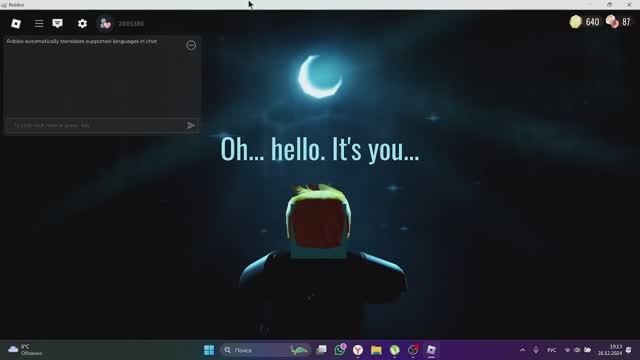Click the gems currency icon

pyautogui.click(x=612, y=22)
